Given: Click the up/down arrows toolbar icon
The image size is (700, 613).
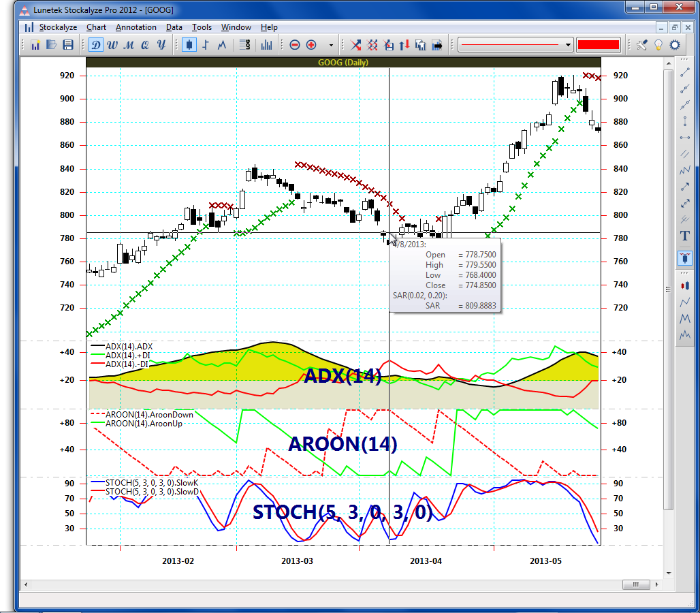Looking at the screenshot, I should [x=404, y=45].
